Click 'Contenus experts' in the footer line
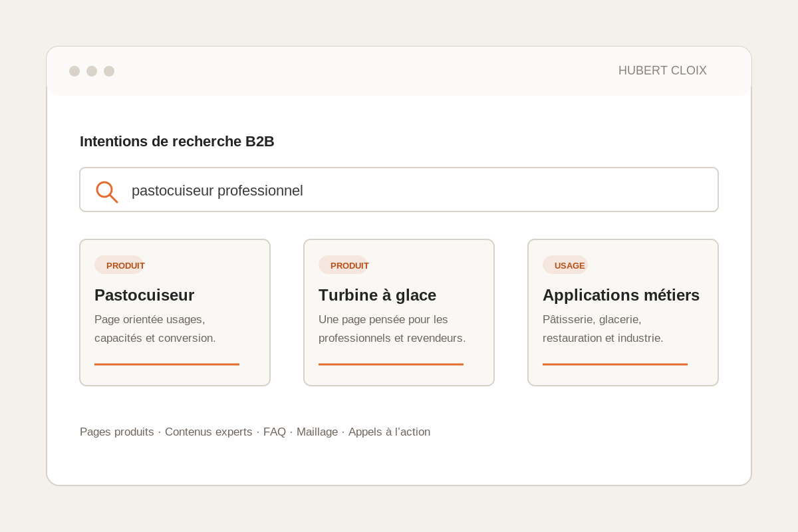 [x=208, y=432]
